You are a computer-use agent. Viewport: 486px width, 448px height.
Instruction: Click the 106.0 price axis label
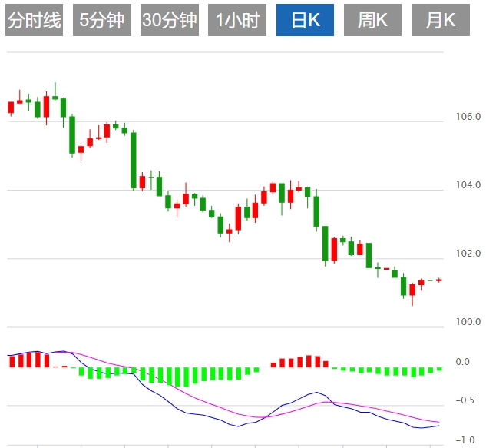click(x=468, y=118)
